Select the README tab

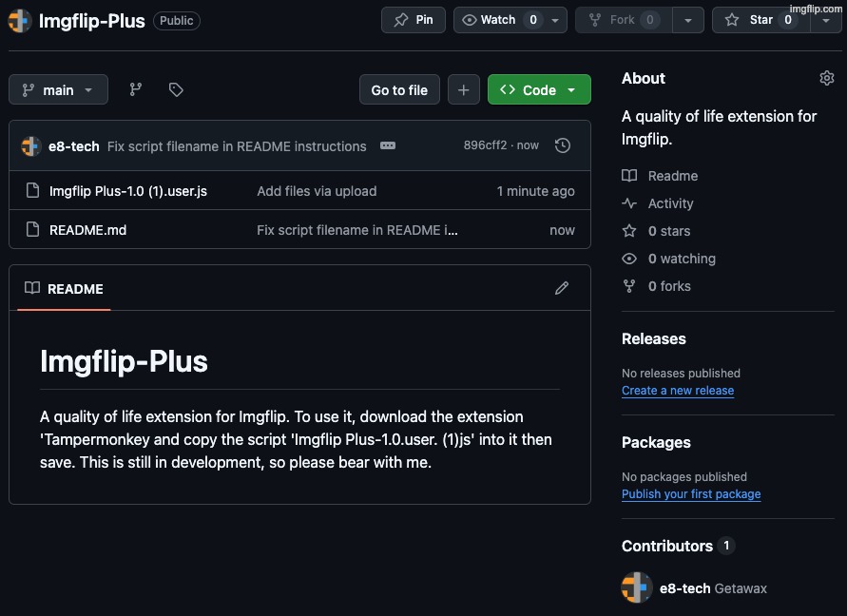65,289
